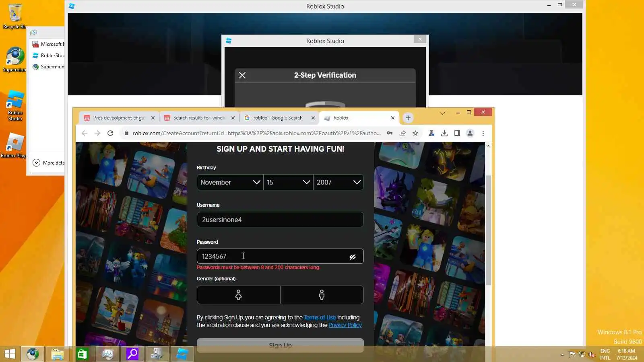This screenshot has height=362, width=644.
Task: Open Roblox Studio from the taskbar
Action: coord(182,354)
